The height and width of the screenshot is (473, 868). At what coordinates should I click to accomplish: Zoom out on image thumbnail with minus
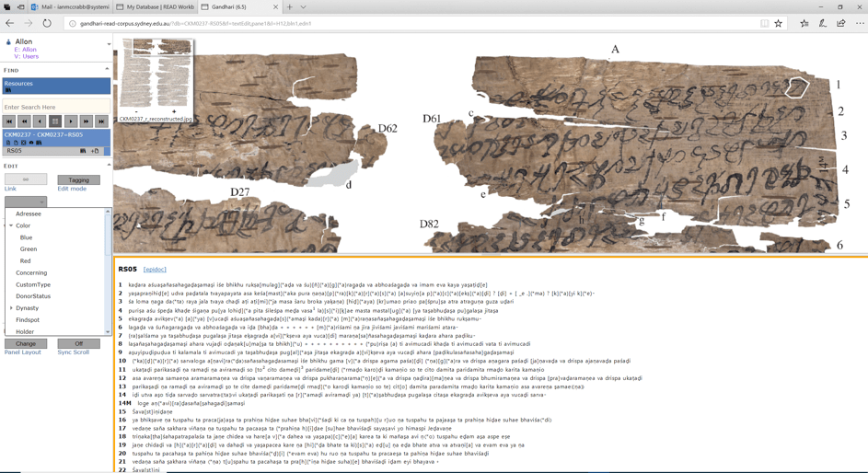(135, 111)
